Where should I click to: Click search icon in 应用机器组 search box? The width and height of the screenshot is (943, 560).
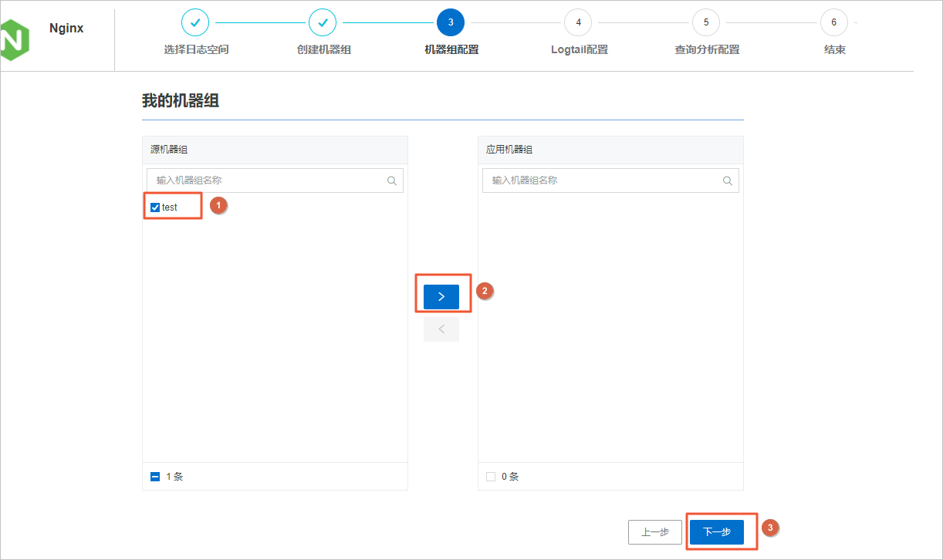tap(728, 180)
